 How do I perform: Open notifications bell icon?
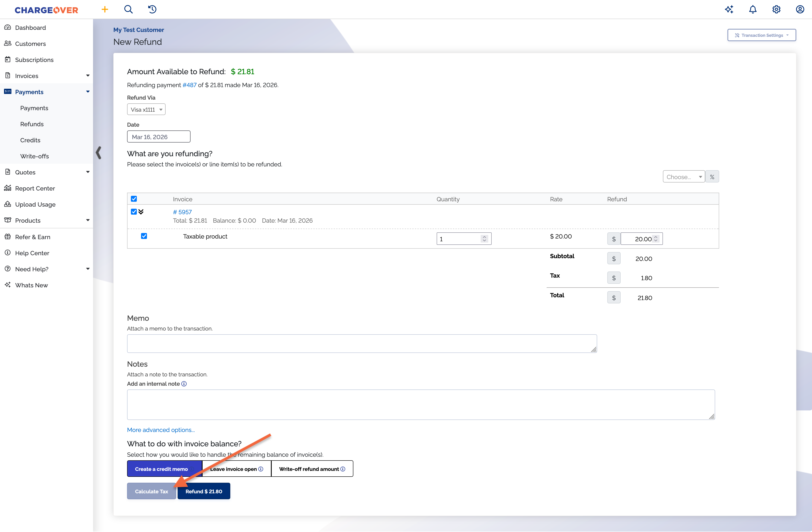753,9
